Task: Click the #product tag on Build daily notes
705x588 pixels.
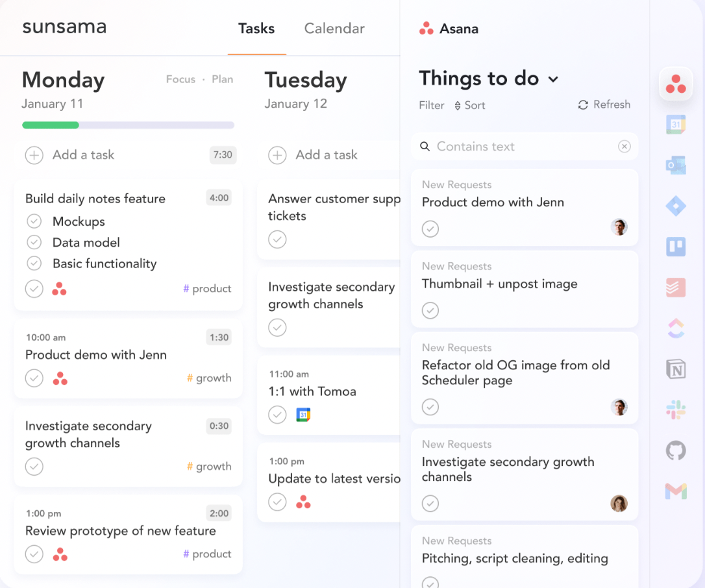Action: [207, 289]
